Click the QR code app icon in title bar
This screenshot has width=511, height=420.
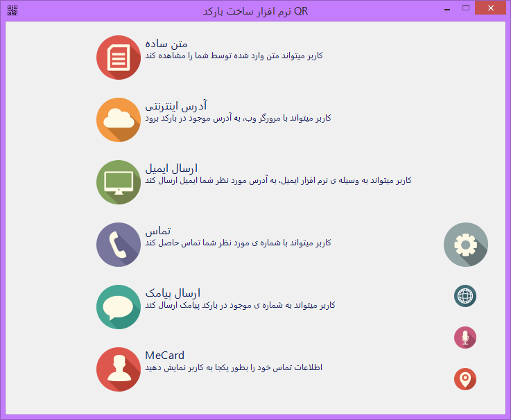click(x=12, y=10)
